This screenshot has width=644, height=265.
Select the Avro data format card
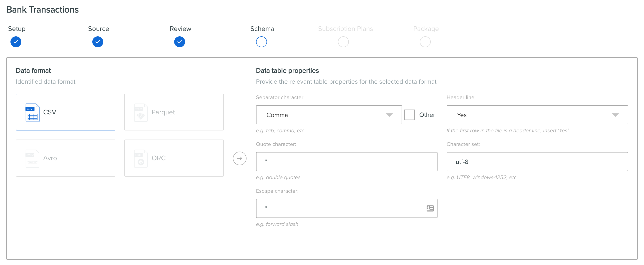pos(65,158)
